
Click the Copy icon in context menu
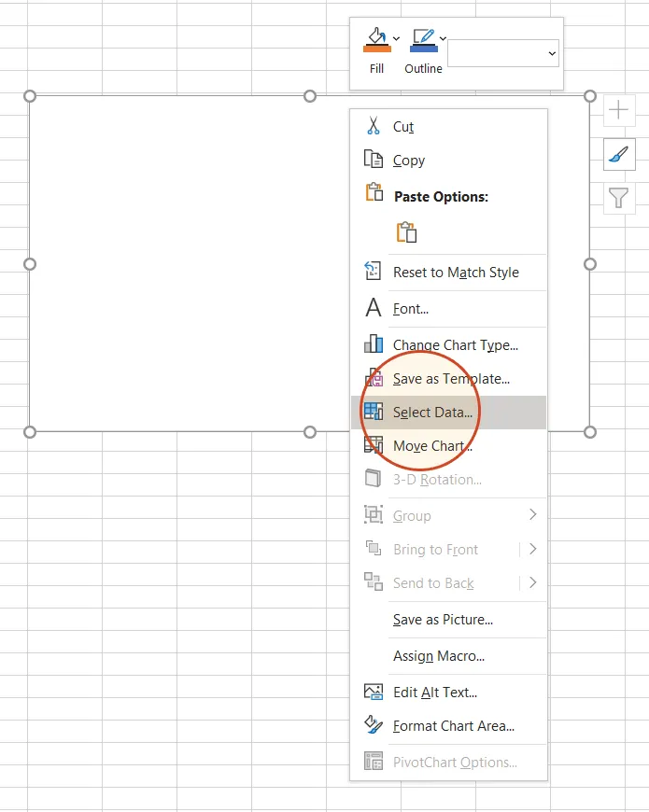[374, 160]
